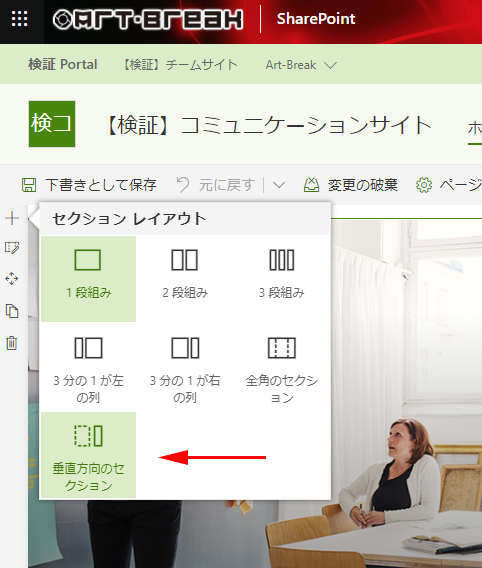Click the Art-Break logo in header
The image size is (482, 568).
point(148,19)
